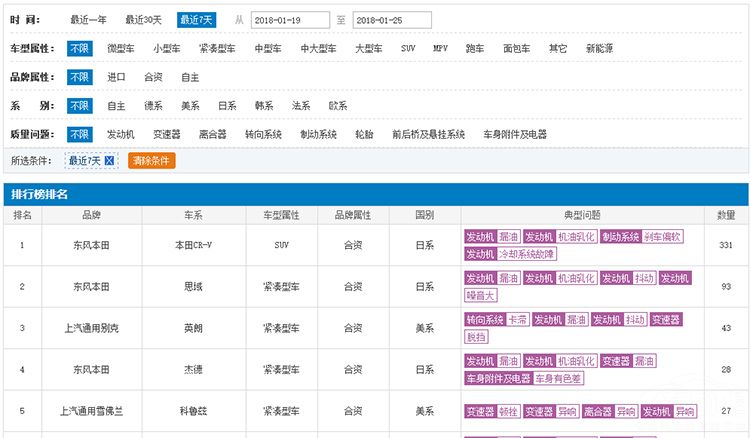750x438 pixels.
Task: Select 紧凑型车 in the 车型属性 filter row
Action: click(217, 48)
